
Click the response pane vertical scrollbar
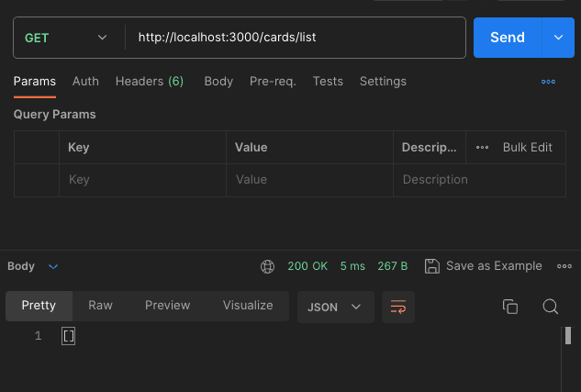568,336
